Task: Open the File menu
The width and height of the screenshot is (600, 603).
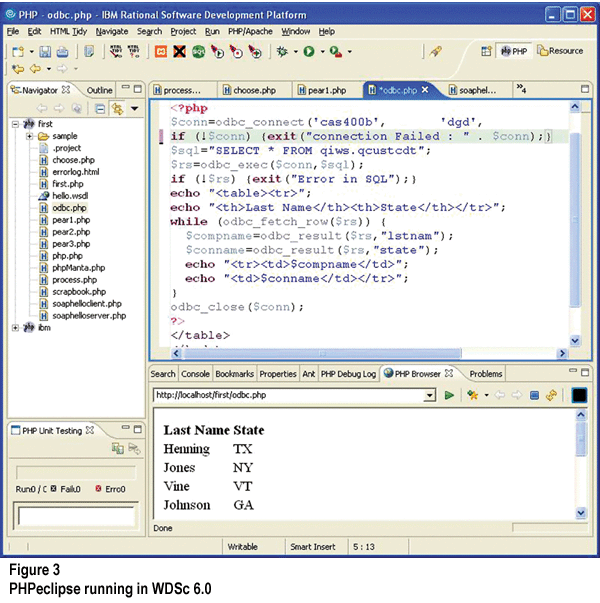Action: click(13, 32)
